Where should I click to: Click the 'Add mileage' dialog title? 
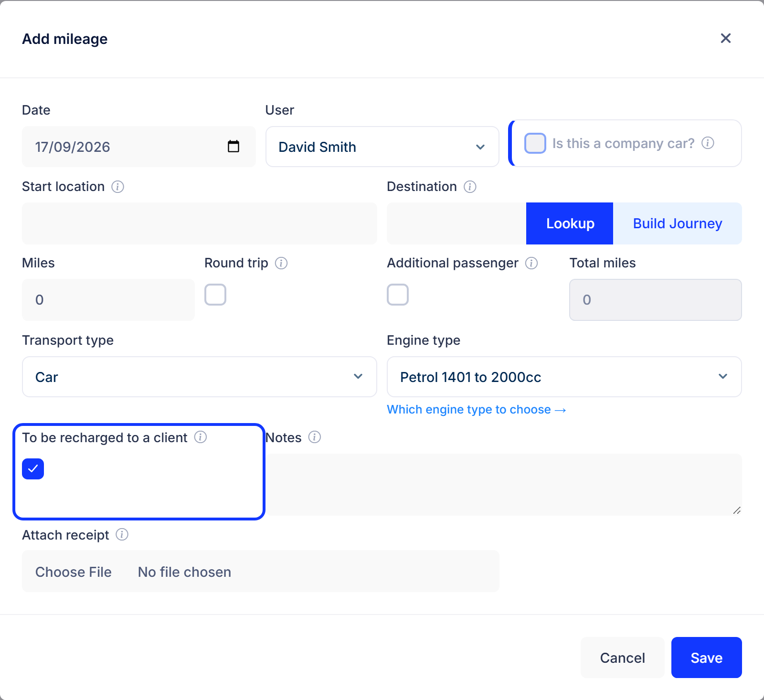click(x=65, y=39)
